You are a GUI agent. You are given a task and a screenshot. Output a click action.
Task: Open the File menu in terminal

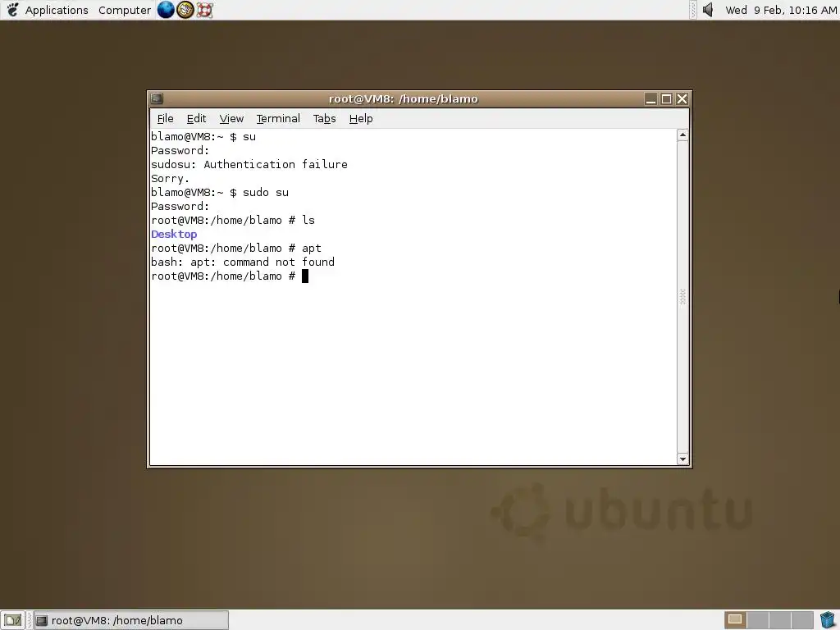tap(165, 118)
